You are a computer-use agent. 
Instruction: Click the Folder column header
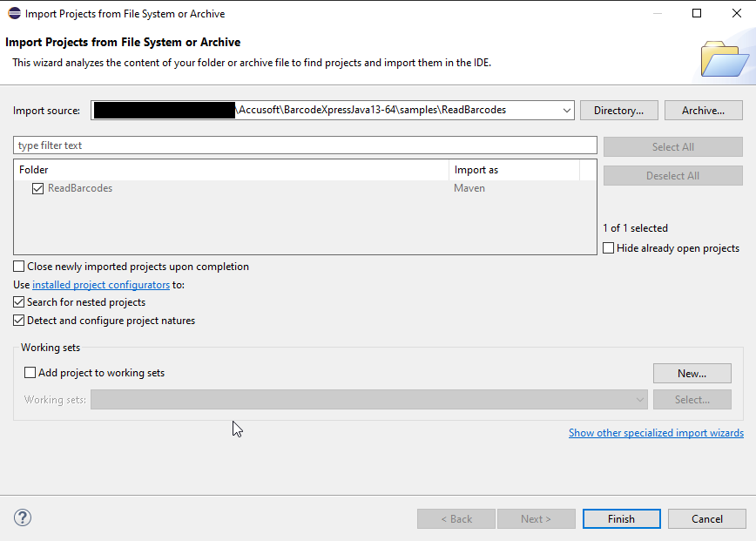[33, 169]
